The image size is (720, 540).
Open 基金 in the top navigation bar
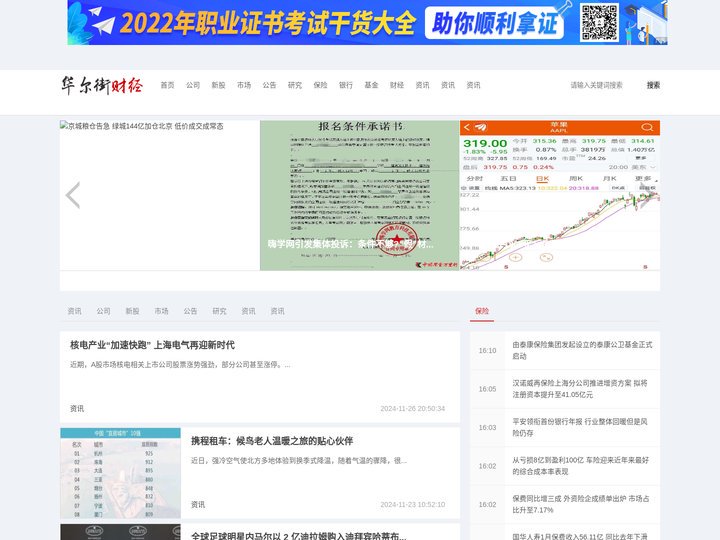[x=371, y=85]
